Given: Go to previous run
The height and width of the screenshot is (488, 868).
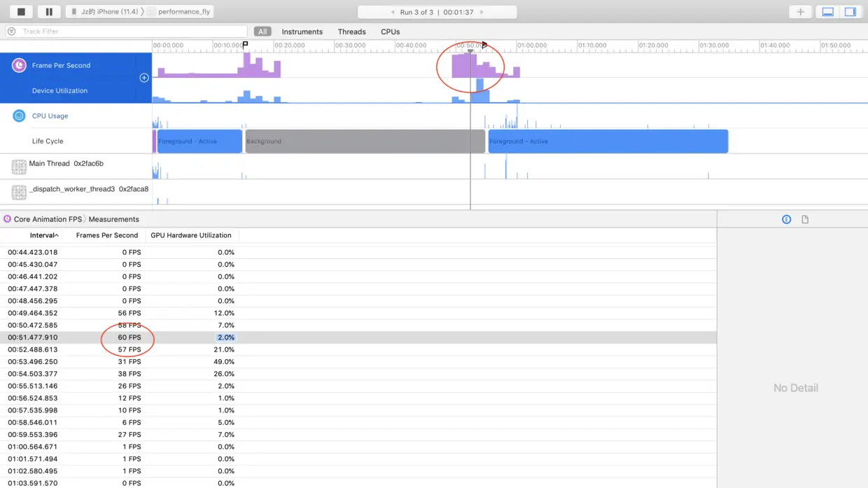Looking at the screenshot, I should click(393, 12).
